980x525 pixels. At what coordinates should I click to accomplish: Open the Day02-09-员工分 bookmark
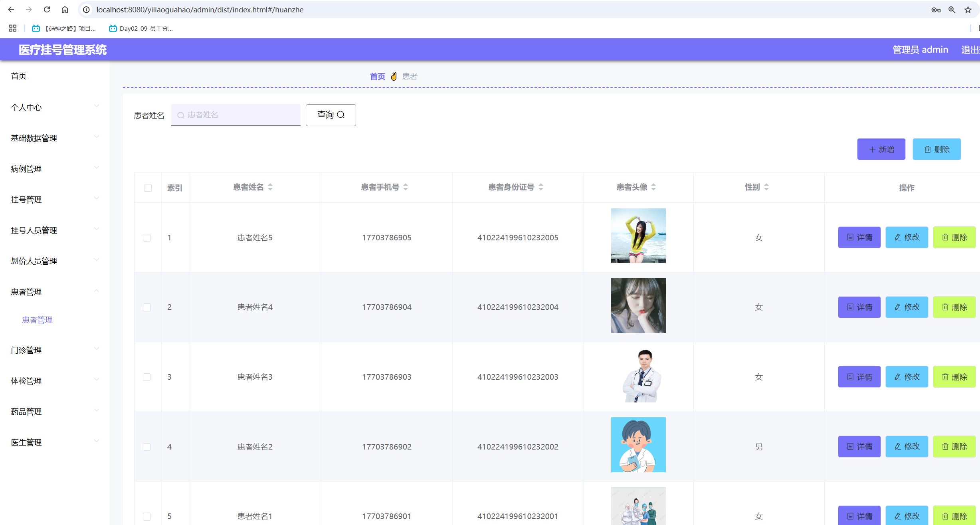coord(141,28)
